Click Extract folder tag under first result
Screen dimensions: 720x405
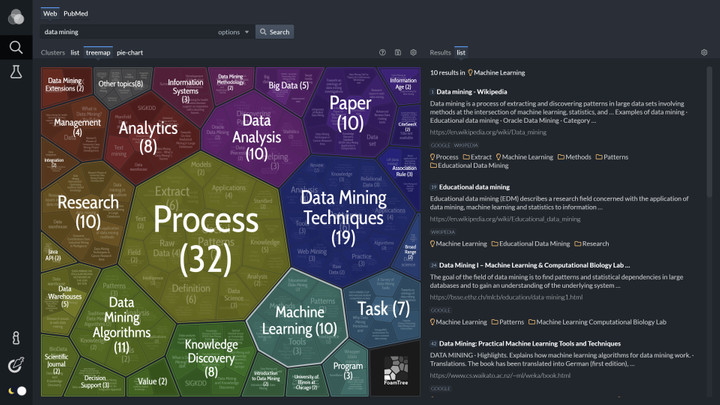point(477,157)
